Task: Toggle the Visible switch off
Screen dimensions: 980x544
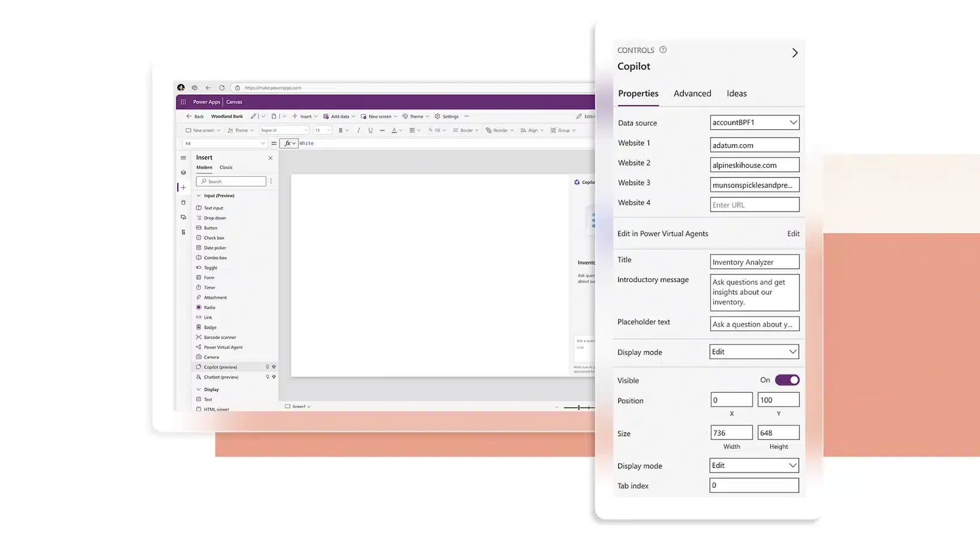Action: click(x=787, y=380)
